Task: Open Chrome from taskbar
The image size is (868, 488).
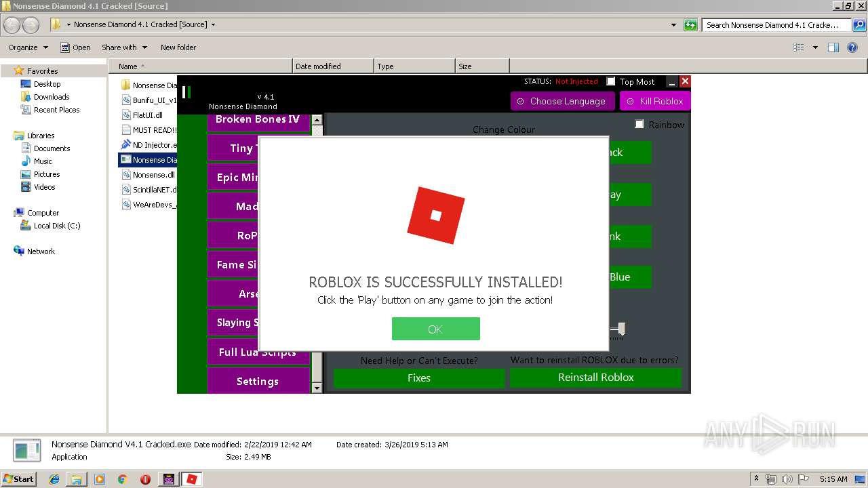Action: [x=123, y=479]
